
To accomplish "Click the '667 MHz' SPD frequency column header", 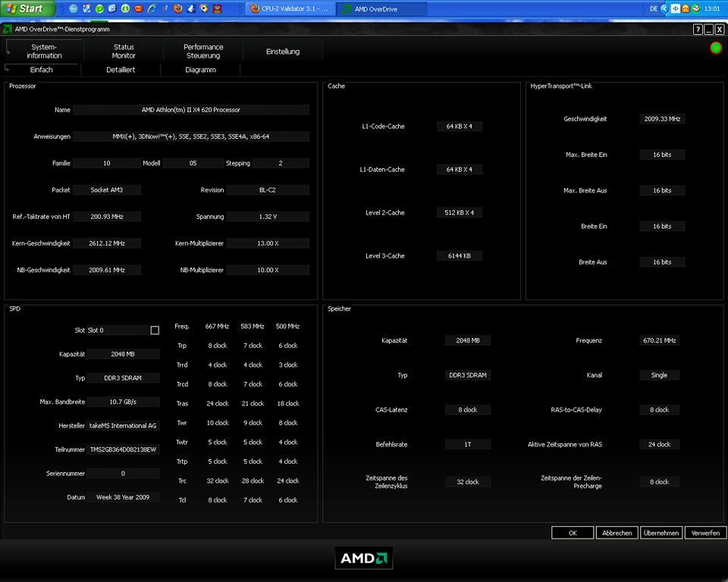I will [217, 327].
